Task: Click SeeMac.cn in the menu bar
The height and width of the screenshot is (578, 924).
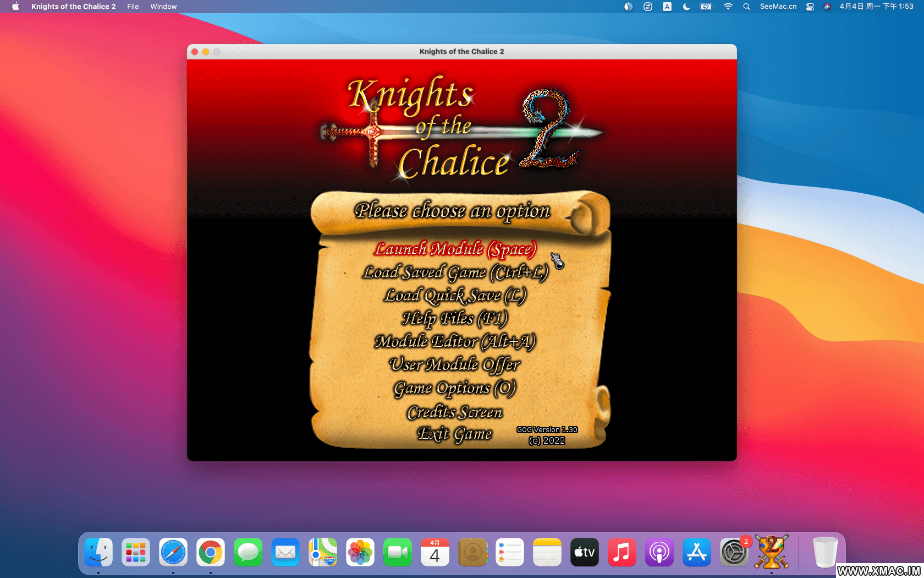Action: (778, 7)
